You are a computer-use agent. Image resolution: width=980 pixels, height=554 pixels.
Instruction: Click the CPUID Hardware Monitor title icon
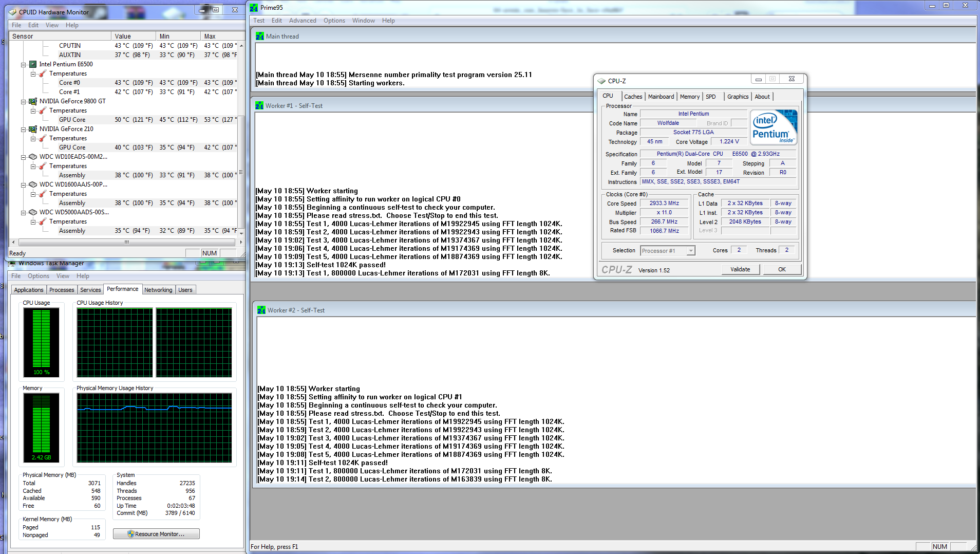[13, 12]
